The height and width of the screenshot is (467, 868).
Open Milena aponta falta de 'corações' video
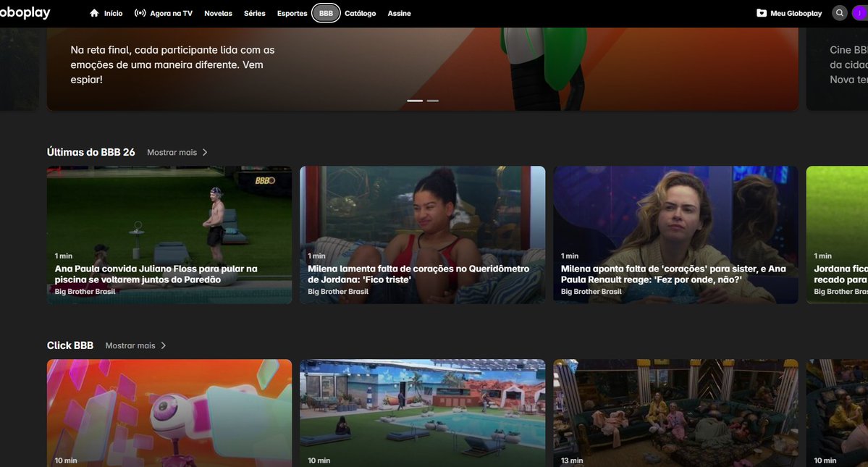(675, 235)
